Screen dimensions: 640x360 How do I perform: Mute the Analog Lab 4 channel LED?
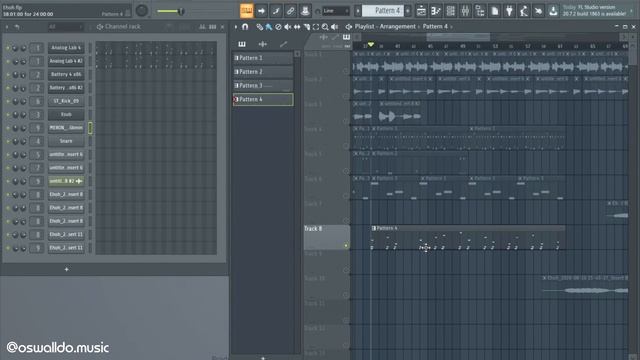8,48
